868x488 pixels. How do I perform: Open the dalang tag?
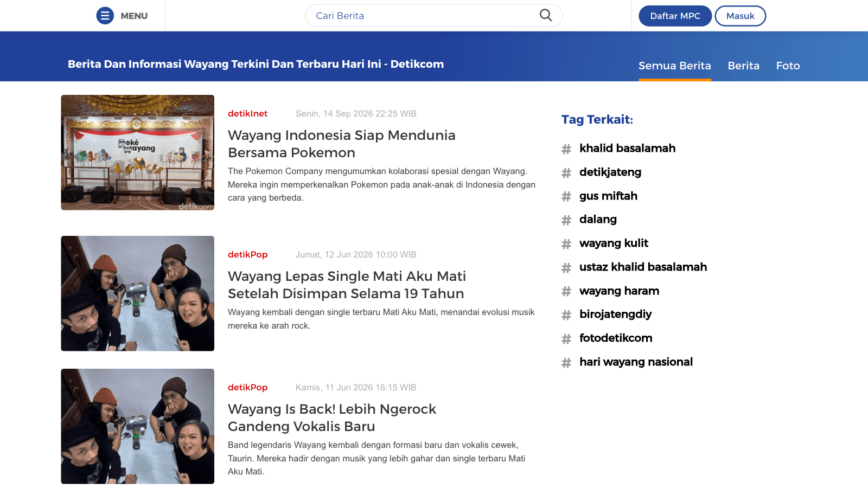[598, 219]
